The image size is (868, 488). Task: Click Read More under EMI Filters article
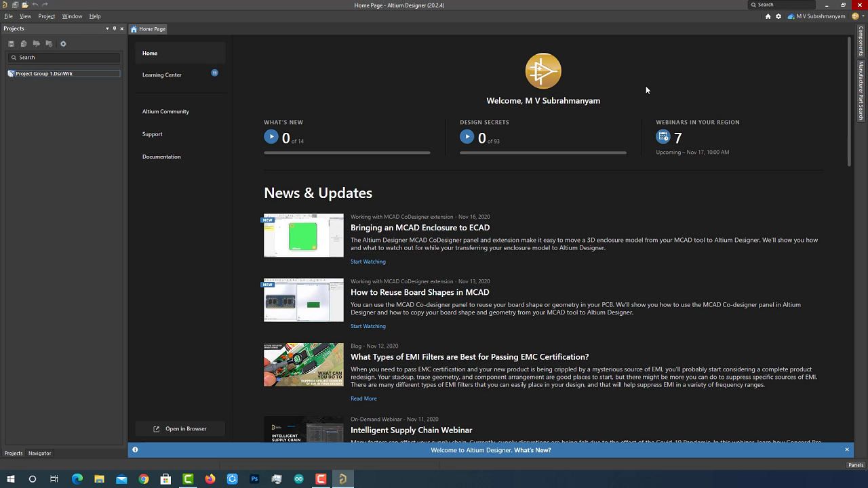click(x=363, y=399)
